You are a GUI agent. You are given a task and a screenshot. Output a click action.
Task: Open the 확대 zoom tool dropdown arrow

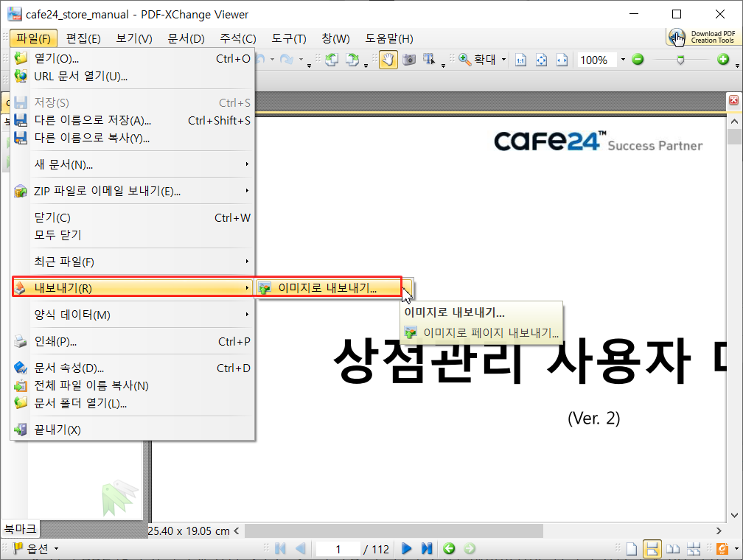(503, 60)
